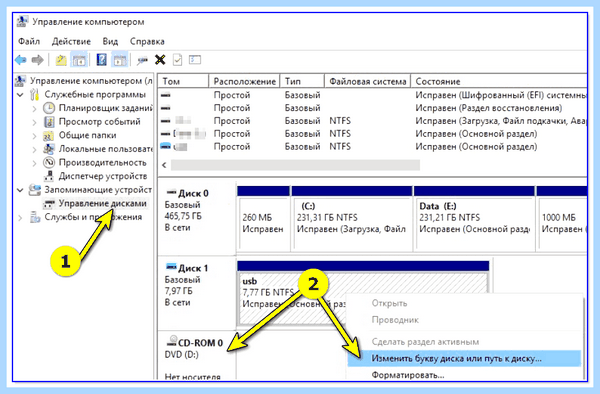Open the Файл menu
This screenshot has width=600, height=394.
[29, 41]
